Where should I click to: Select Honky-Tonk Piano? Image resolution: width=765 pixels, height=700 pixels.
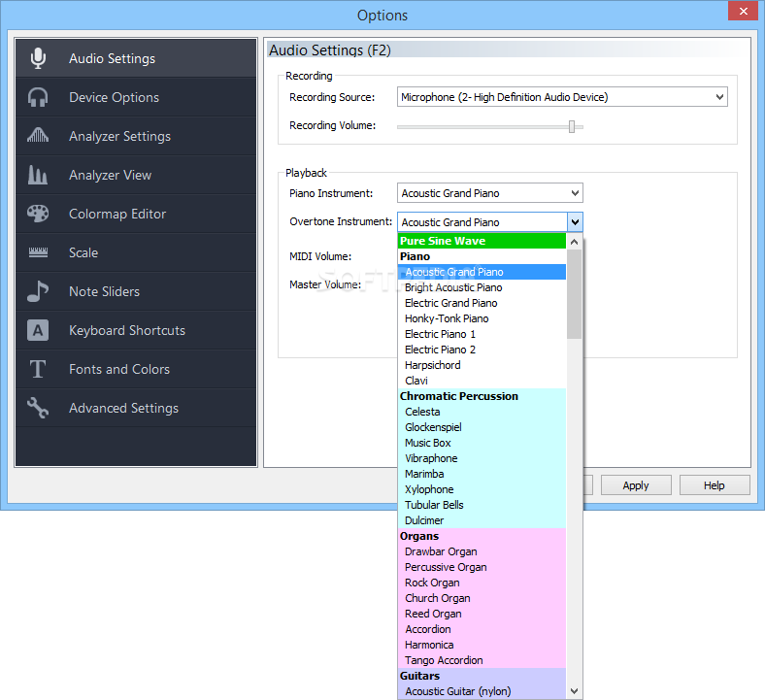click(x=482, y=318)
